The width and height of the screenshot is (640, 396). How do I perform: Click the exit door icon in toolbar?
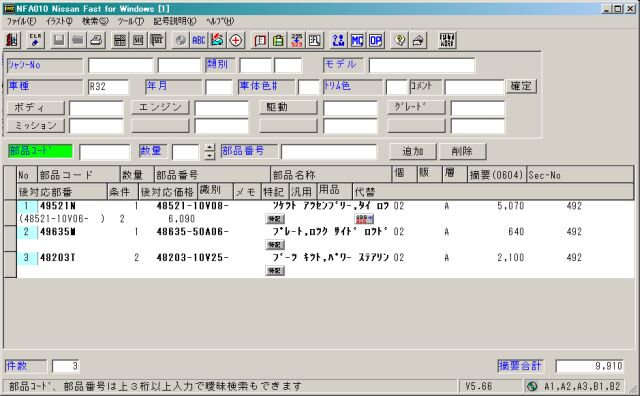(13, 40)
